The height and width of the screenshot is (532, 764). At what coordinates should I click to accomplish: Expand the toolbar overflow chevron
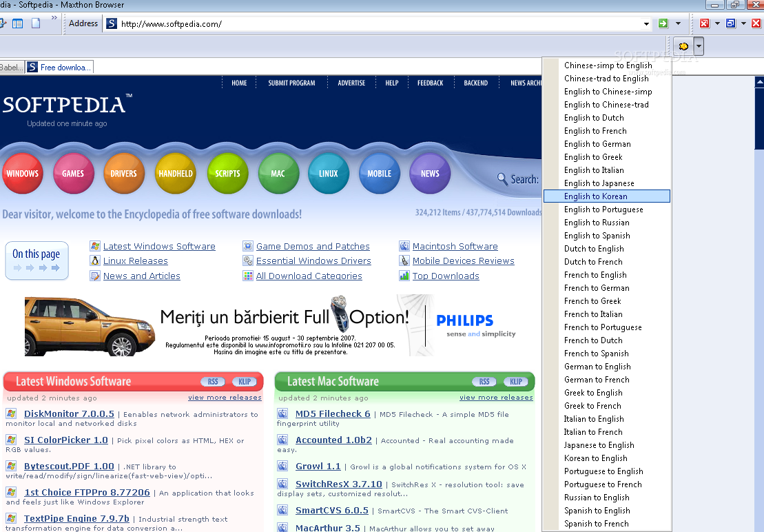[x=54, y=18]
